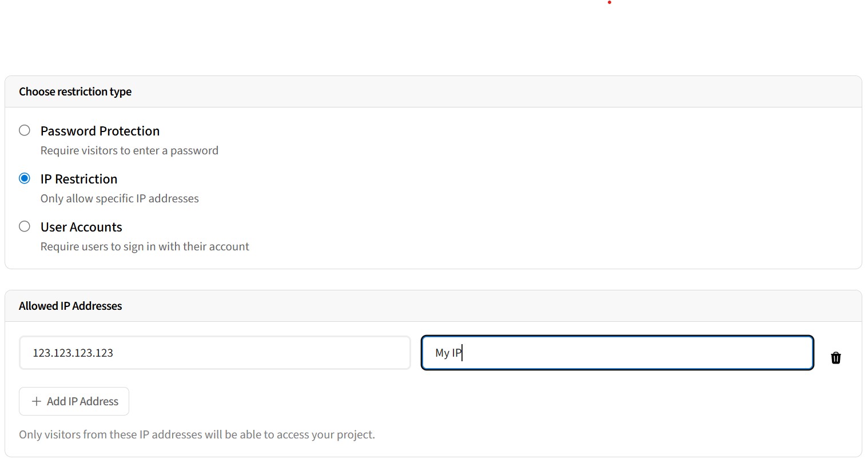This screenshot has width=868, height=463.
Task: Click the Password Protection label text
Action: tap(99, 131)
